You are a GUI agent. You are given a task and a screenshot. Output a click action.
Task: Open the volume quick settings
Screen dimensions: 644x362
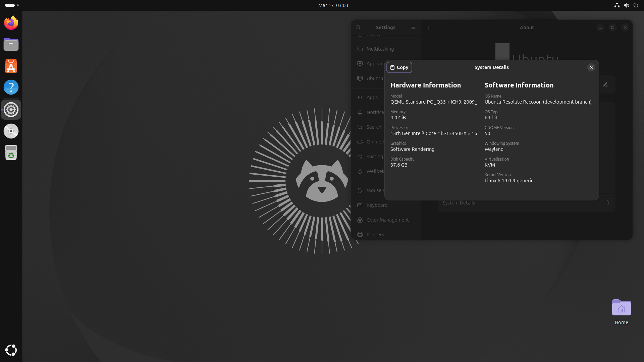[x=626, y=5]
